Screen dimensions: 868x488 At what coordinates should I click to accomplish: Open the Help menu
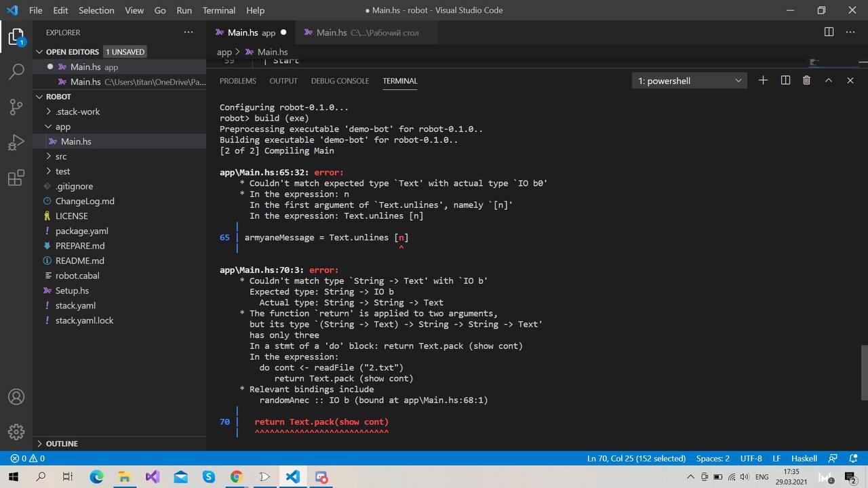coord(255,10)
